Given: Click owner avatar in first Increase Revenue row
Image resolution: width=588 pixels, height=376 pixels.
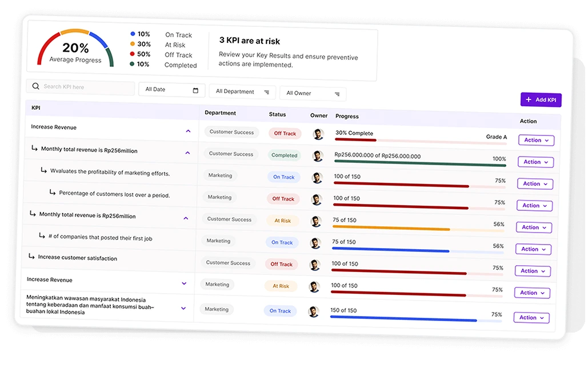Looking at the screenshot, I should [318, 134].
